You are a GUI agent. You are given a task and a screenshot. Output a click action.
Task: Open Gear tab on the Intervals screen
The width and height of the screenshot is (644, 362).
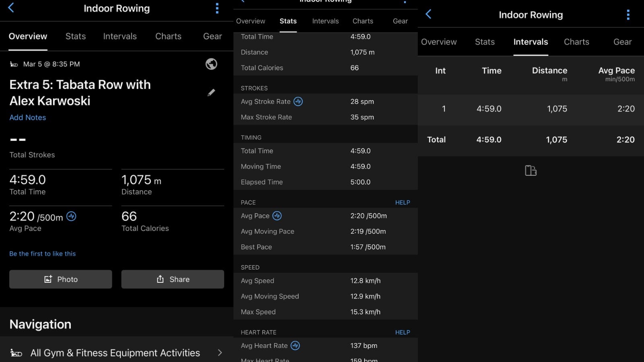point(622,42)
